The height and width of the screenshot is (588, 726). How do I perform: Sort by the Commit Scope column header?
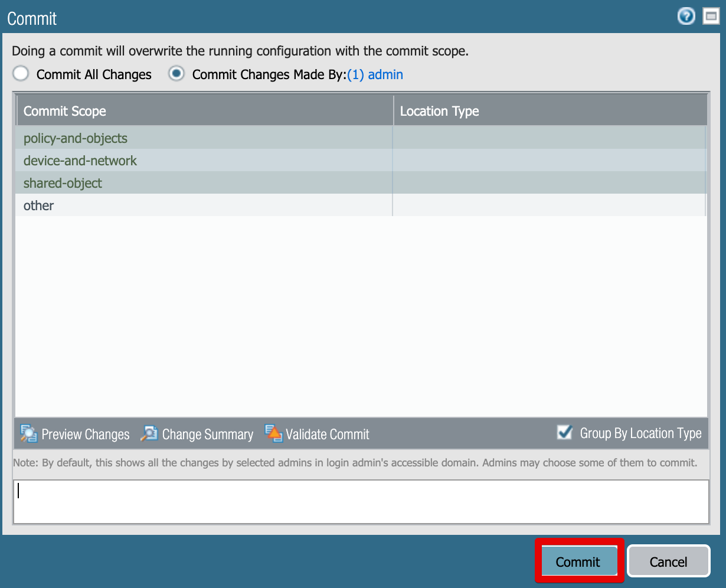[65, 111]
